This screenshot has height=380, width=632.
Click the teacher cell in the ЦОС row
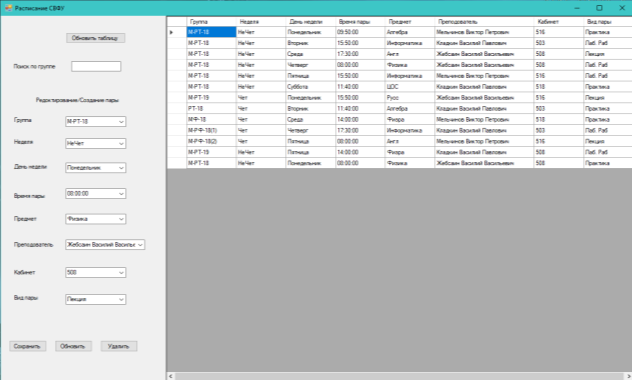(484, 87)
